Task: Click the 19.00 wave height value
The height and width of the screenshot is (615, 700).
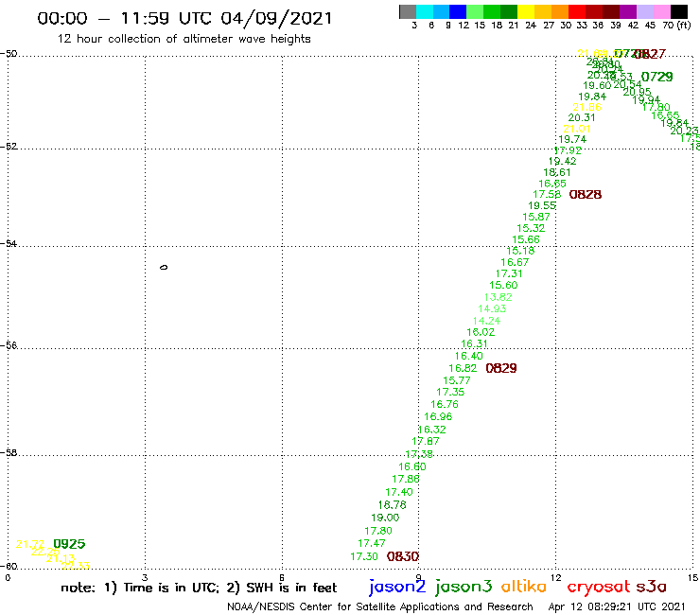Action: 385,518
